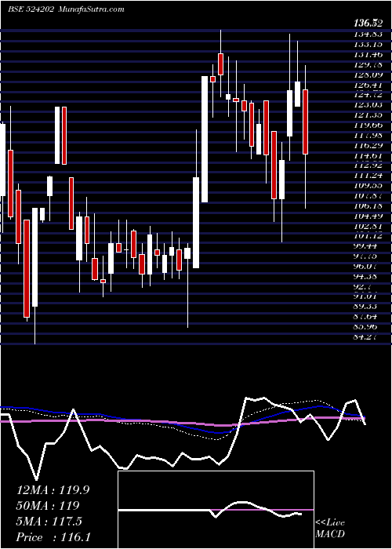Click the BSE 524202 MunafaSutra.com header text
This screenshot has width=392, height=549.
pyautogui.click(x=66, y=9)
